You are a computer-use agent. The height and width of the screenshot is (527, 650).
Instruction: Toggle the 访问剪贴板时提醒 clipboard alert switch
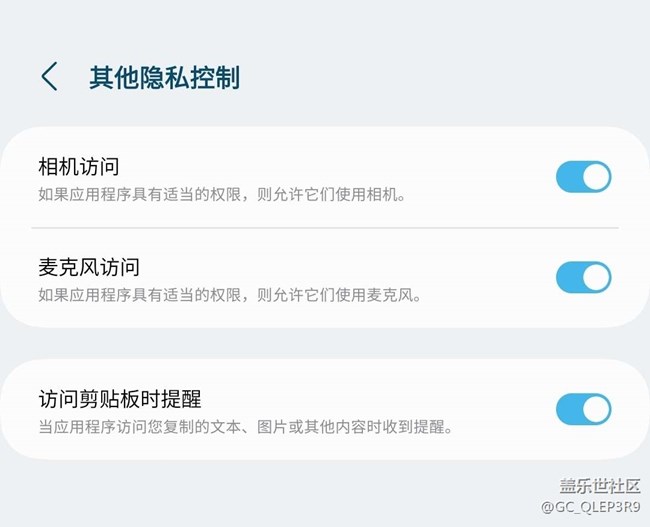(x=583, y=409)
